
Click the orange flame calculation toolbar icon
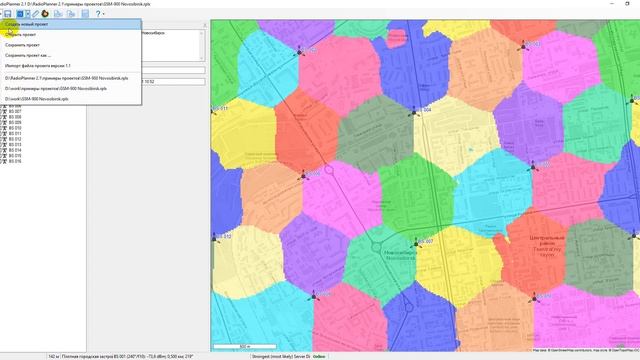pyautogui.click(x=45, y=14)
